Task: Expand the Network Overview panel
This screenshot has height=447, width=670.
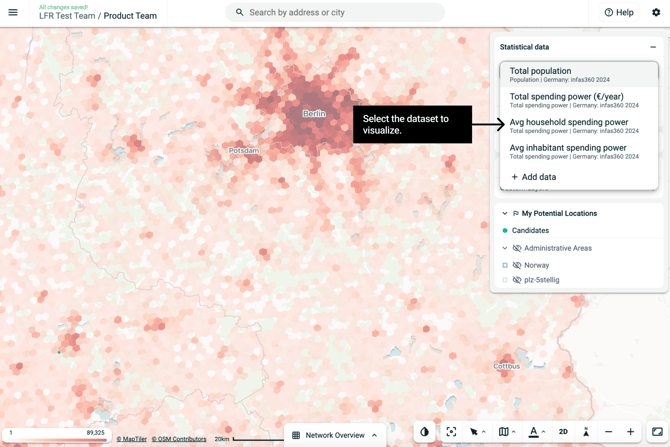Action: click(335, 435)
